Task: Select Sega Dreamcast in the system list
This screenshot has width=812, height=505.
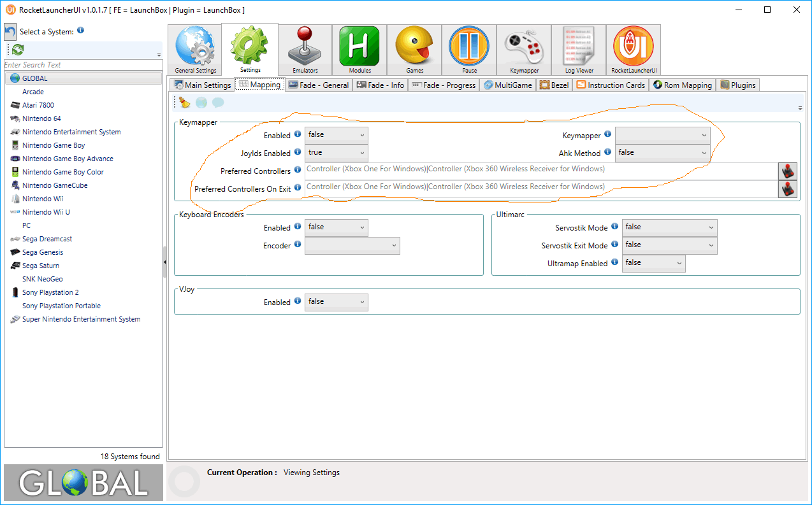Action: click(47, 239)
